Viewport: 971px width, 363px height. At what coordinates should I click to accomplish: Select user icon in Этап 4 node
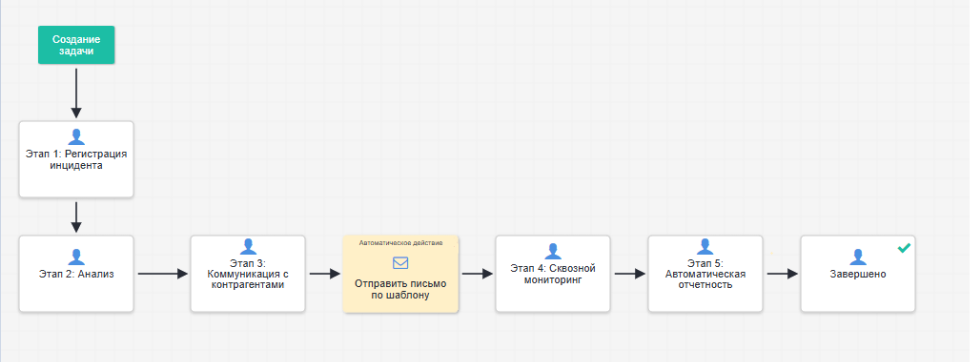(553, 251)
